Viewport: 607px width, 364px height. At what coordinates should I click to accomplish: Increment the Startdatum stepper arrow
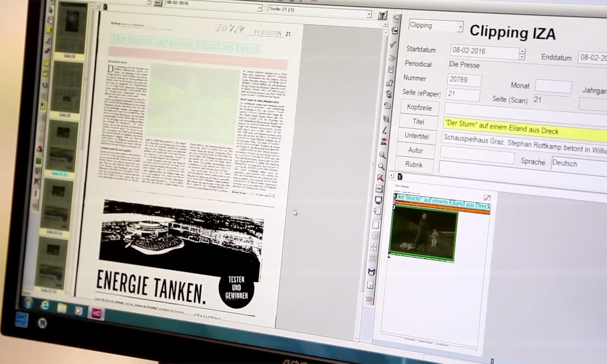(522, 50)
